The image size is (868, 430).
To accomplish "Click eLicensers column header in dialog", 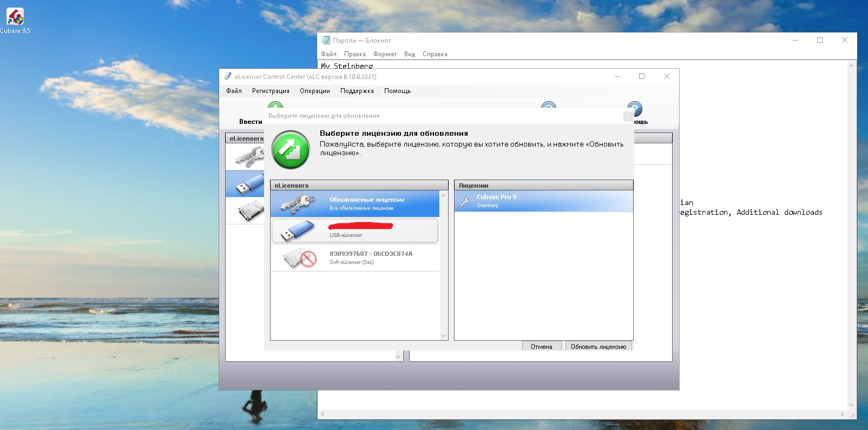I will pyautogui.click(x=359, y=185).
